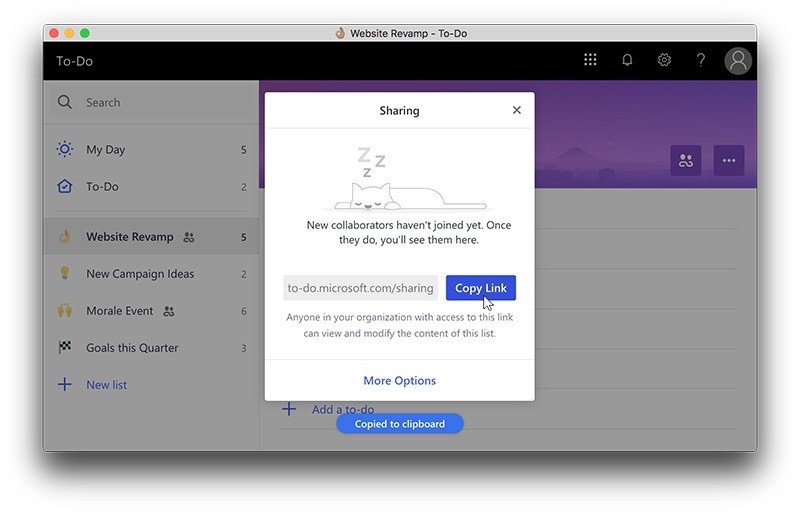The height and width of the screenshot is (513, 800).
Task: Open the Morale Event list
Action: (119, 311)
